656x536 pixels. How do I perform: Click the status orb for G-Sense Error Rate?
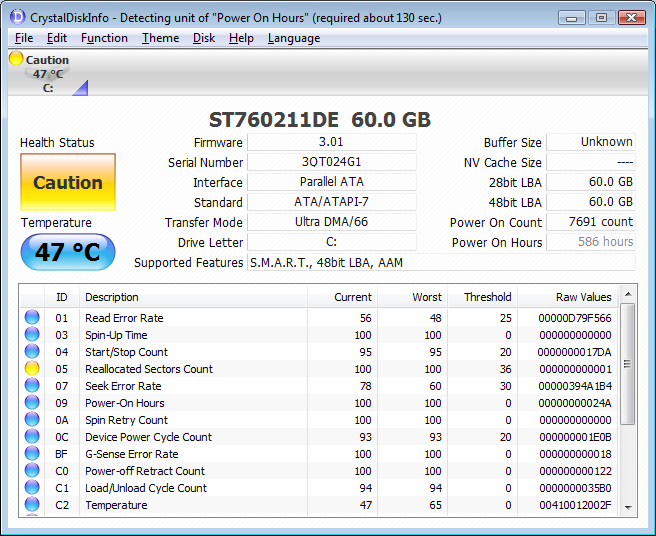click(32, 454)
